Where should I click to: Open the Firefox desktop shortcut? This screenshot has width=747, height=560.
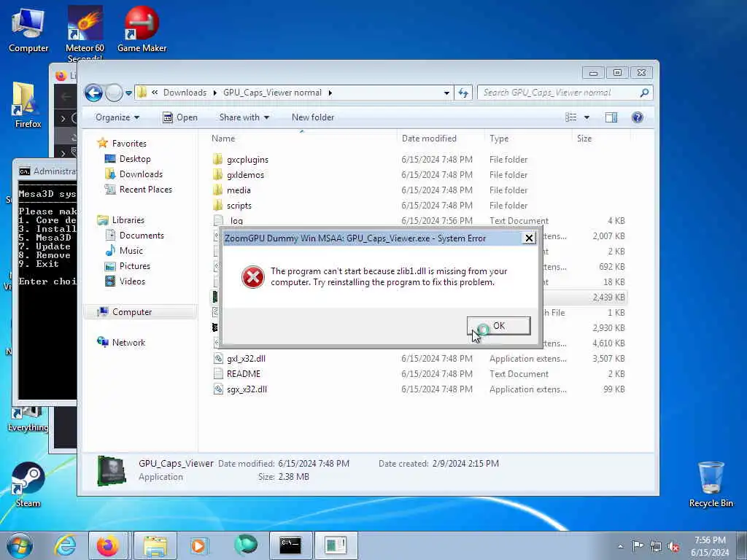28,106
